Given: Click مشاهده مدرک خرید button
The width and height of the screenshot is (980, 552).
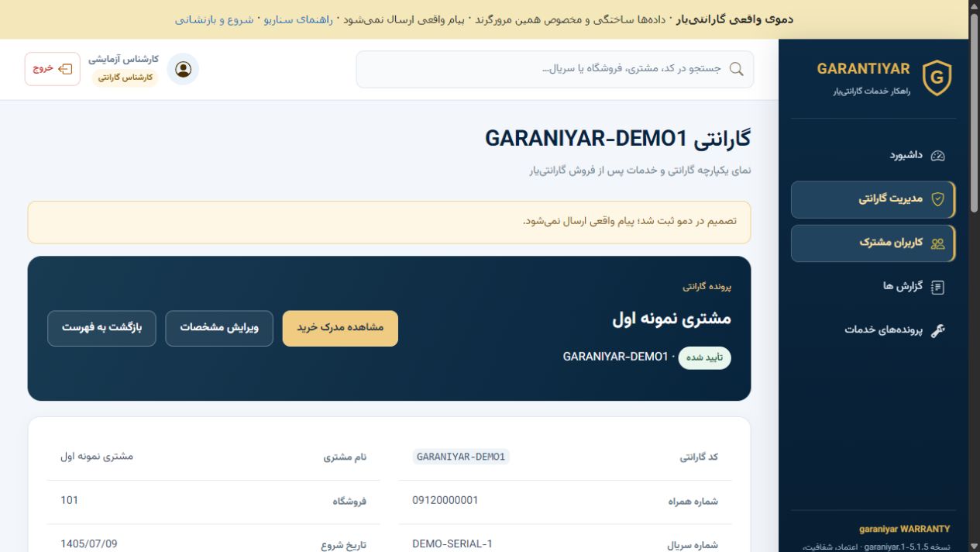Looking at the screenshot, I should click(x=340, y=328).
